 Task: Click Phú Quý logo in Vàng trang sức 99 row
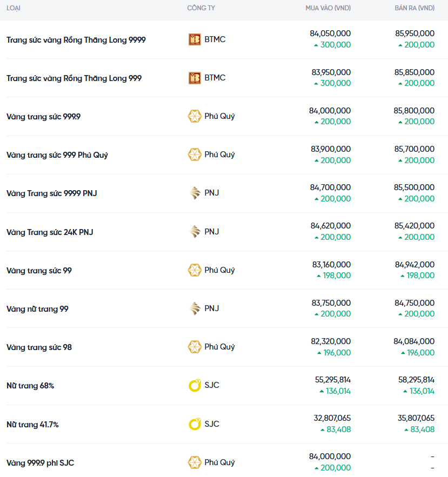pyautogui.click(x=195, y=270)
